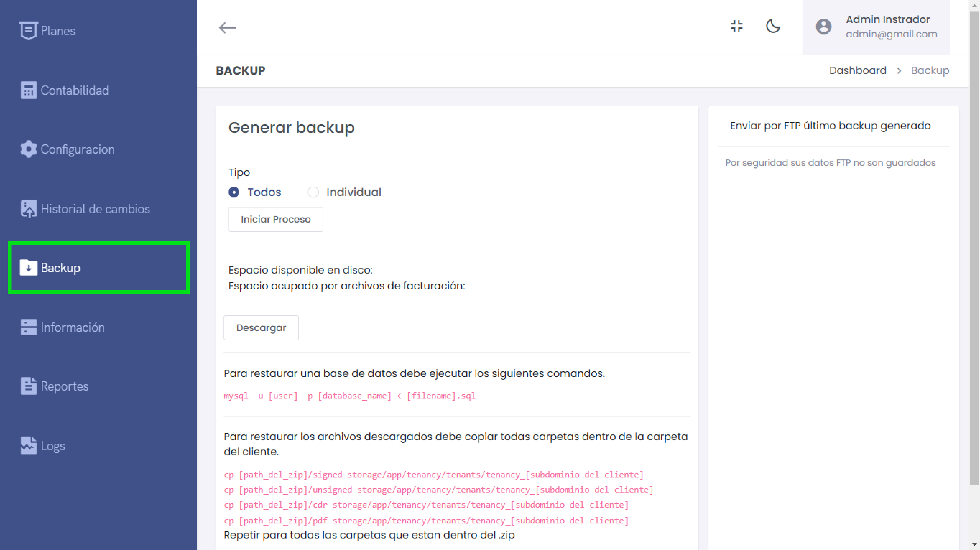Select the Información server icon
Image resolution: width=980 pixels, height=550 pixels.
coord(28,327)
